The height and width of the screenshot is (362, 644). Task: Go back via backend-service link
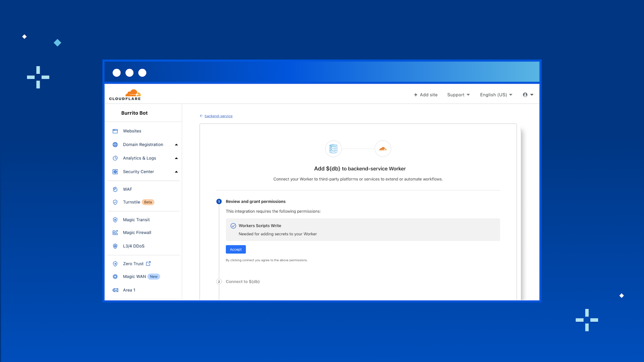218,116
